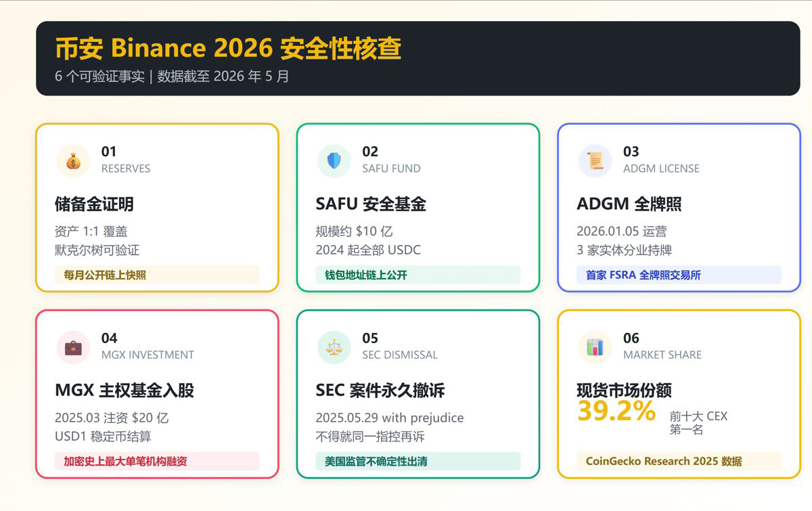The height and width of the screenshot is (511, 812).
Task: Click the text 前十大 CEX
Action: (x=699, y=416)
